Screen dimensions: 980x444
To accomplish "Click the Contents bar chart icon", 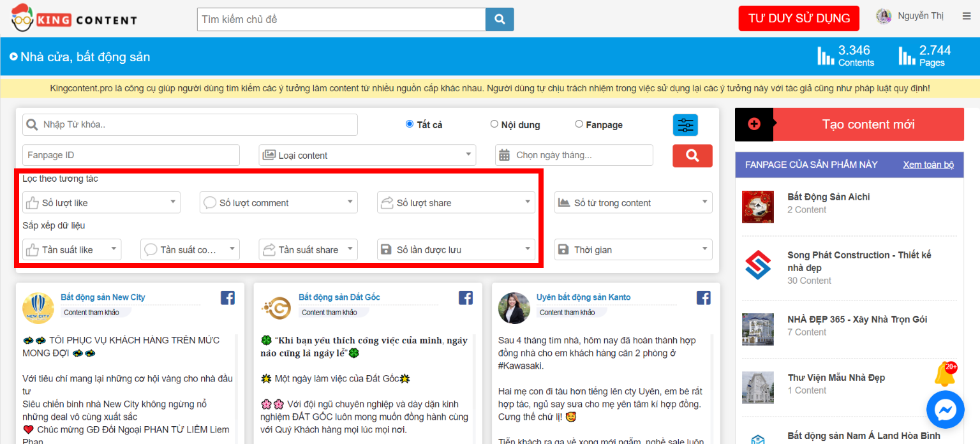I will (x=826, y=56).
